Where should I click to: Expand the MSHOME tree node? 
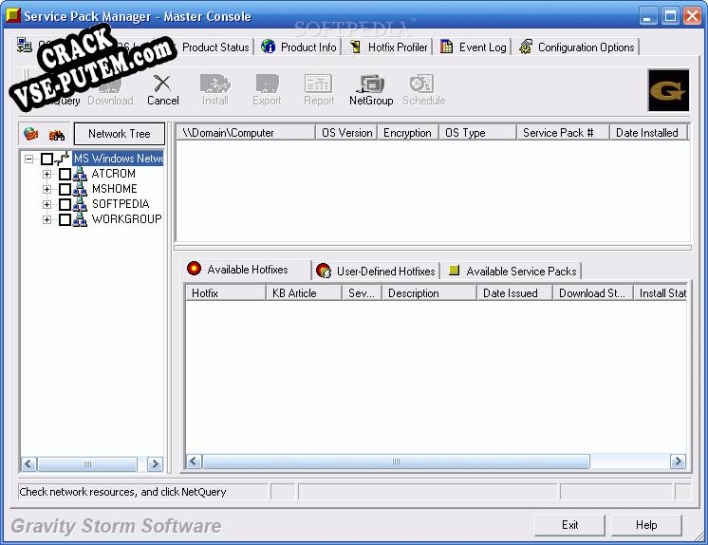tap(47, 189)
